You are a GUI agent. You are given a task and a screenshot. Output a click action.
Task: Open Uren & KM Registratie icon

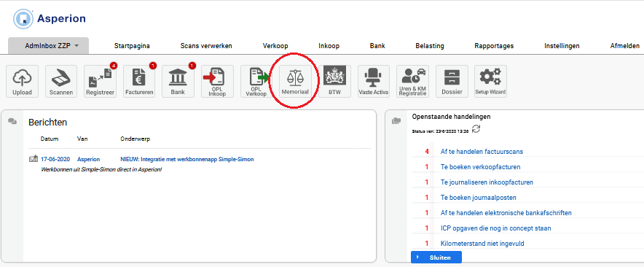coord(412,82)
